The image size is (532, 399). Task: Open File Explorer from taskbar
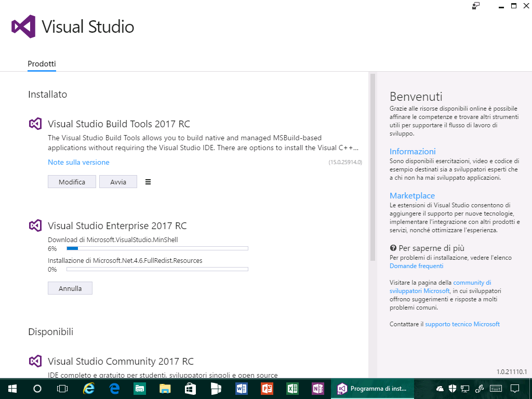pyautogui.click(x=165, y=389)
